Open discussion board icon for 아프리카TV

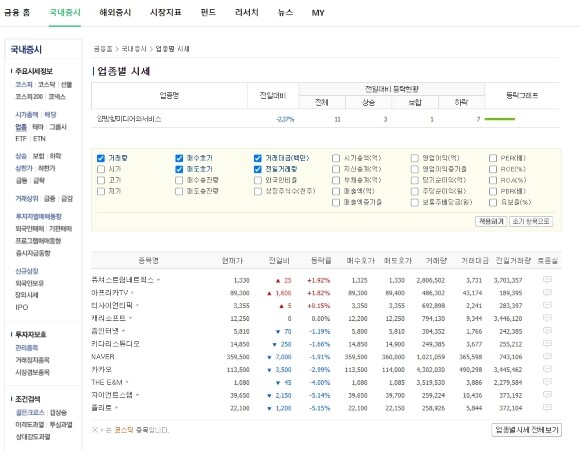[547, 292]
